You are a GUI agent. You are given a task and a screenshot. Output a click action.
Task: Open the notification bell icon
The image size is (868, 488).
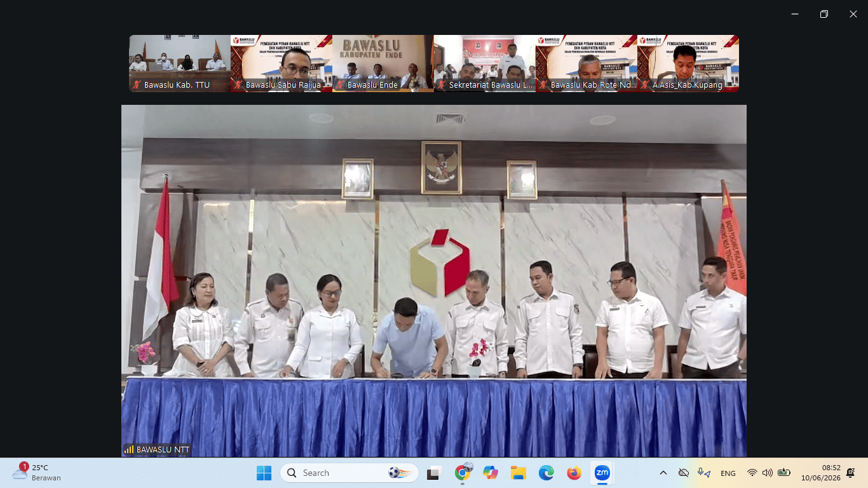[851, 473]
